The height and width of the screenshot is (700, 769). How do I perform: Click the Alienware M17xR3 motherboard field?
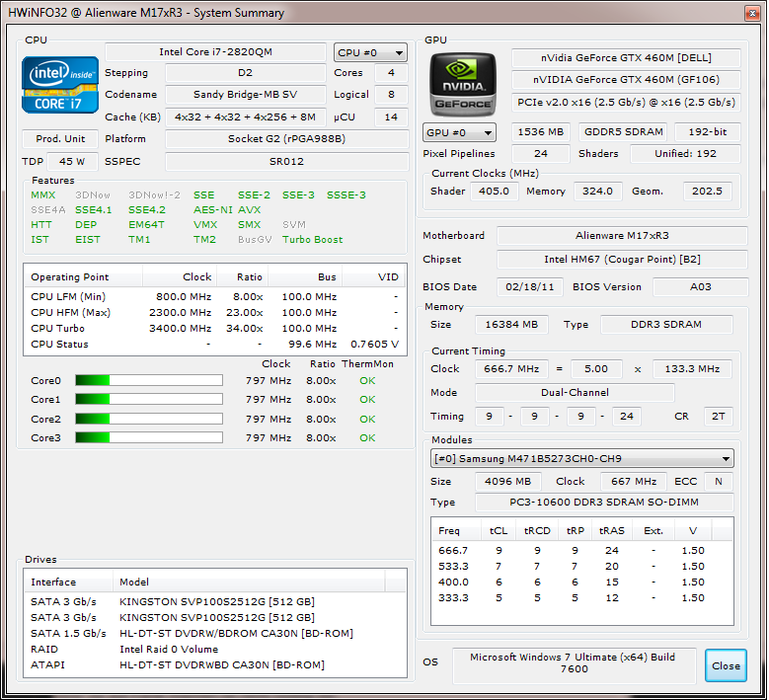622,235
